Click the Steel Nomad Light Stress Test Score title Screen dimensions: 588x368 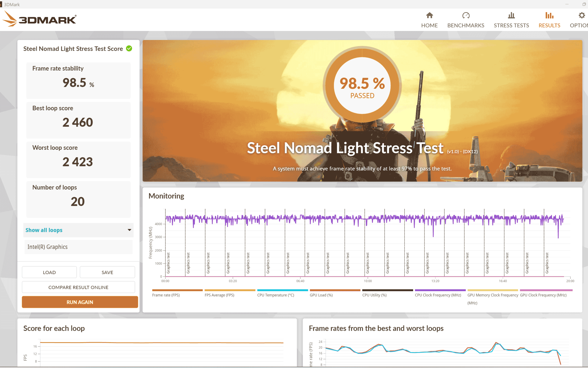(73, 49)
